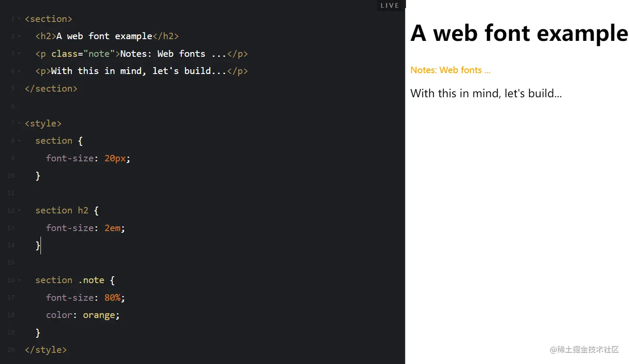629x364 pixels.
Task: Click line number 20 in the editor gutter
Action: [11, 350]
